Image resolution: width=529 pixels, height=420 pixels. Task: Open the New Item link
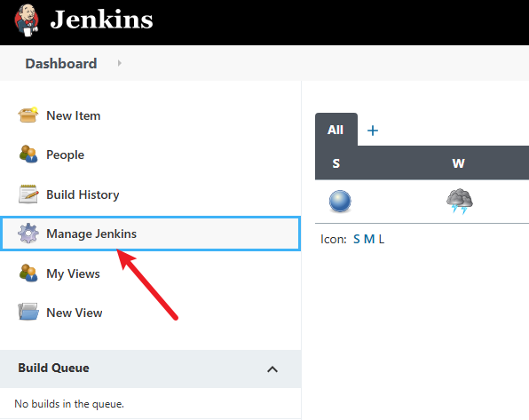(73, 115)
